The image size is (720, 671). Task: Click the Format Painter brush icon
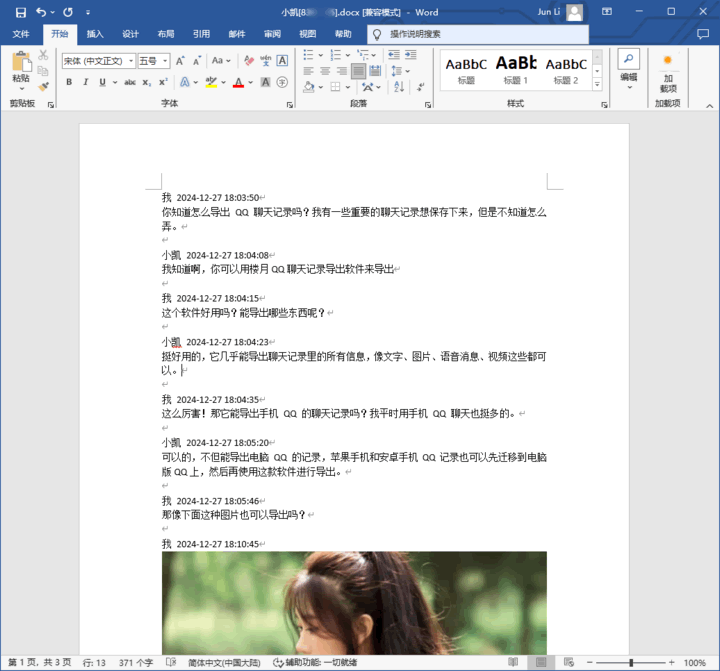point(44,87)
